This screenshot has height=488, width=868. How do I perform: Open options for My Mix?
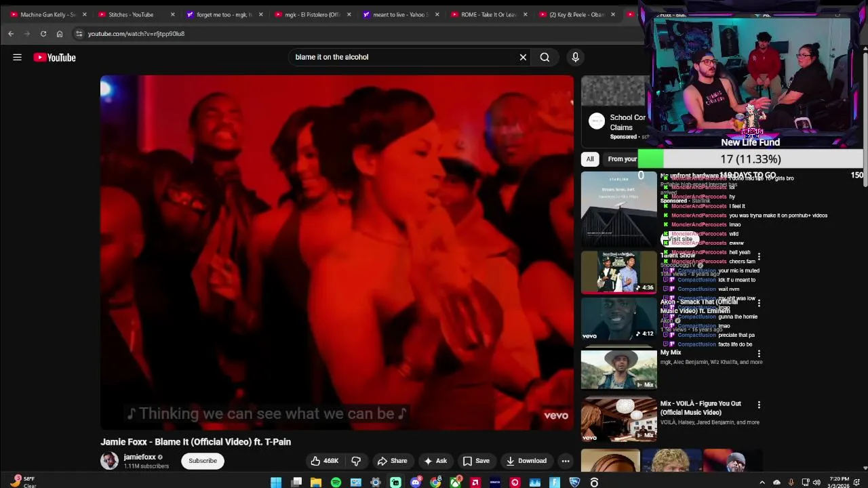(x=759, y=354)
